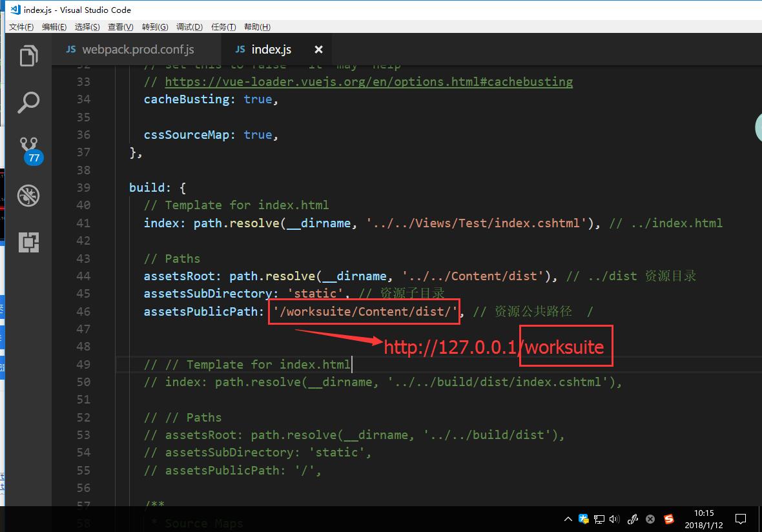Open the Search panel magnifier icon

coord(28,102)
